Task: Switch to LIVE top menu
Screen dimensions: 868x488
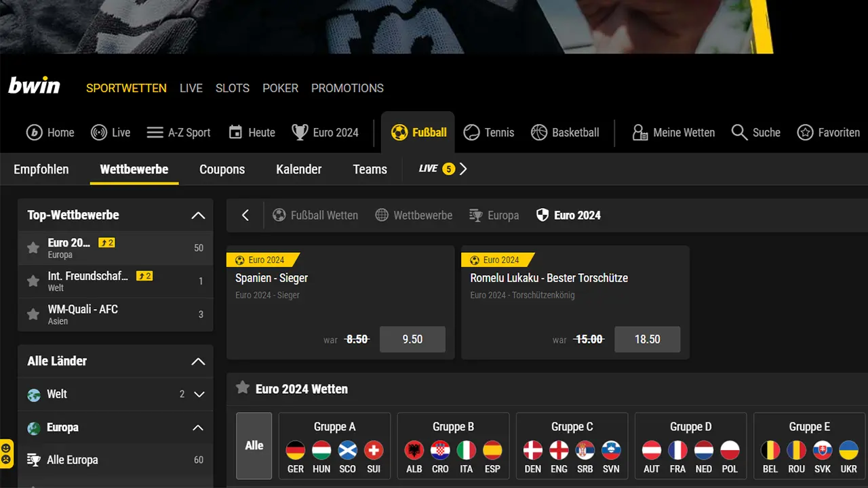Action: (191, 88)
